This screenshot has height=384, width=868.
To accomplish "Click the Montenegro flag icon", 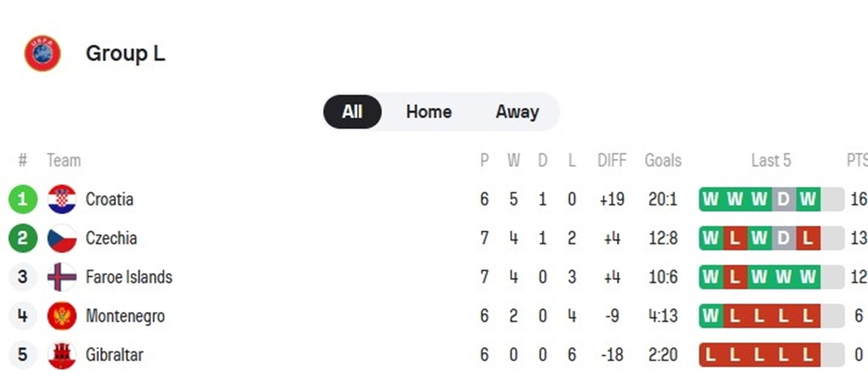I will pyautogui.click(x=62, y=316).
